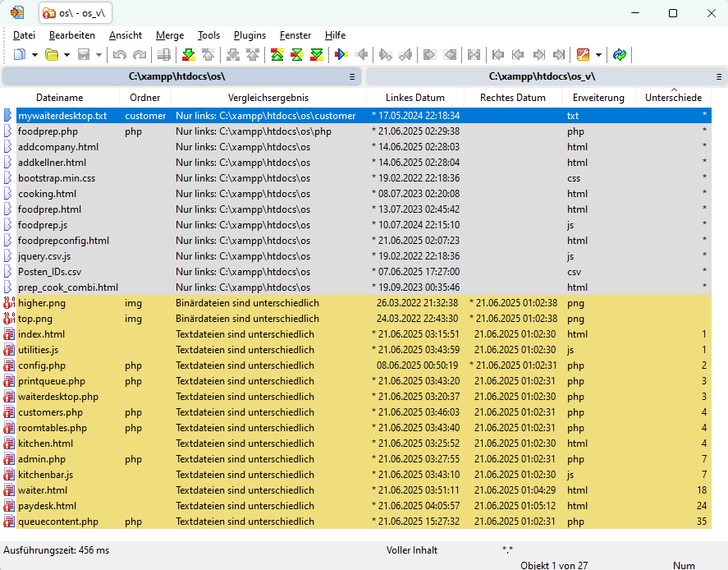Click the current difference icon
This screenshot has width=728, height=570.
click(x=297, y=55)
